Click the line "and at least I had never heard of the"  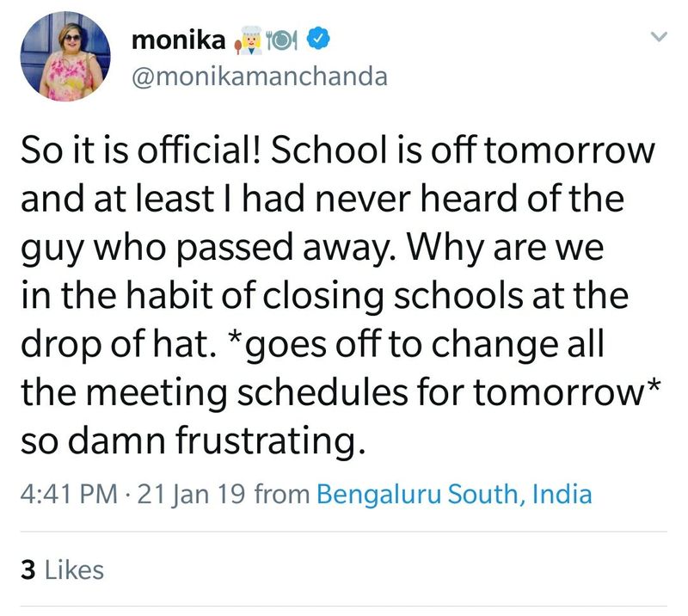[x=320, y=200]
